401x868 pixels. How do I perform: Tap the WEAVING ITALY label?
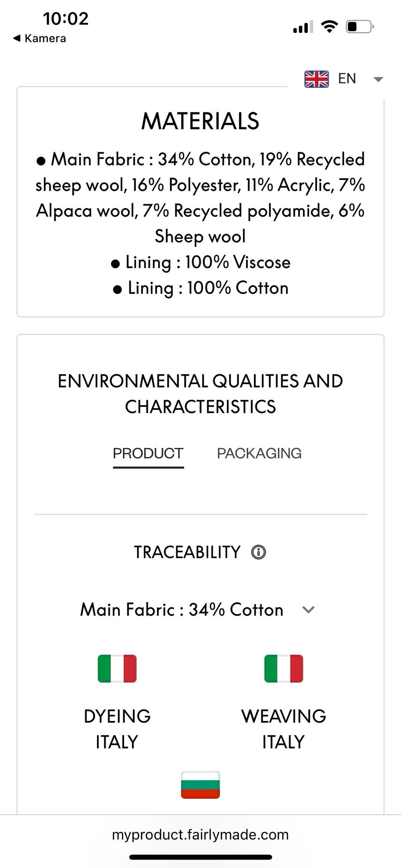click(x=284, y=729)
